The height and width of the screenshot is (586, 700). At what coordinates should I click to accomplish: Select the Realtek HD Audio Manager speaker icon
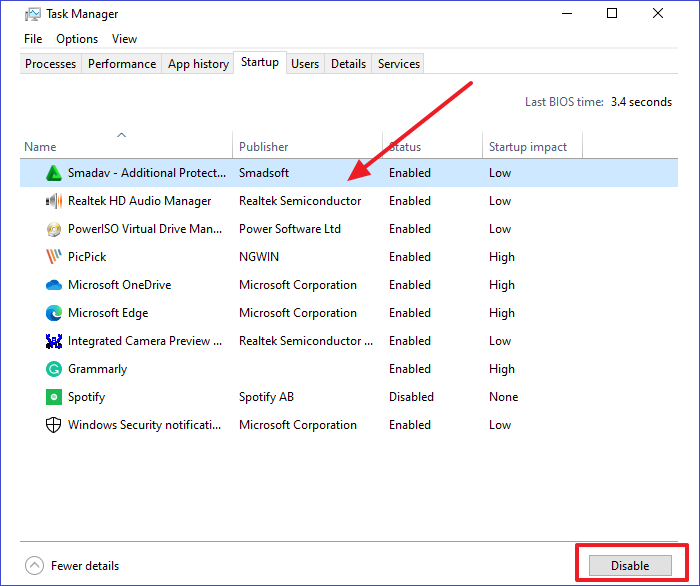coord(54,201)
